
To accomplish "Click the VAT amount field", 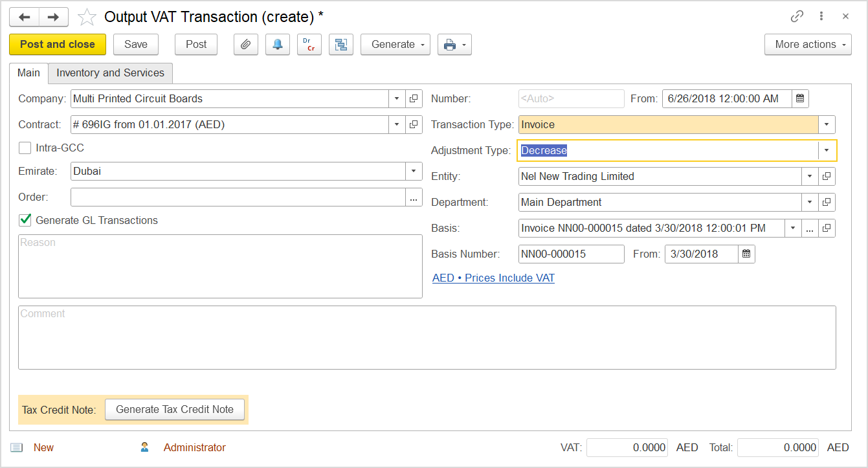I will coord(628,448).
